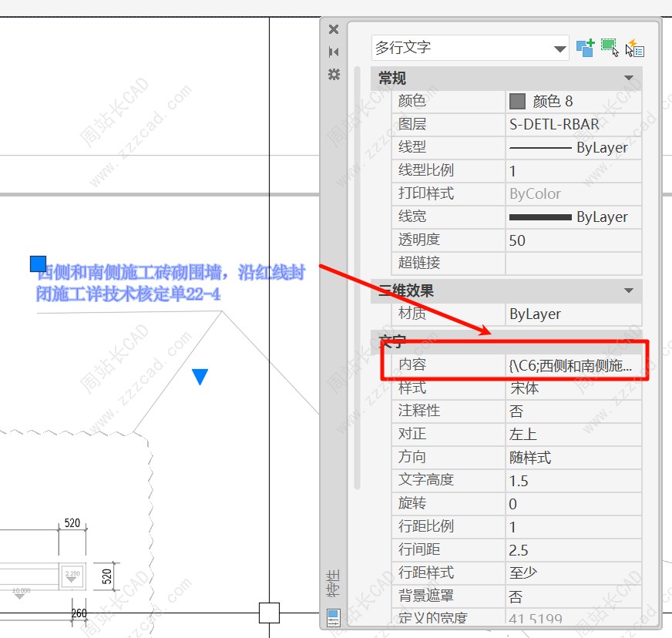Click the 透明度 value 50

point(573,240)
